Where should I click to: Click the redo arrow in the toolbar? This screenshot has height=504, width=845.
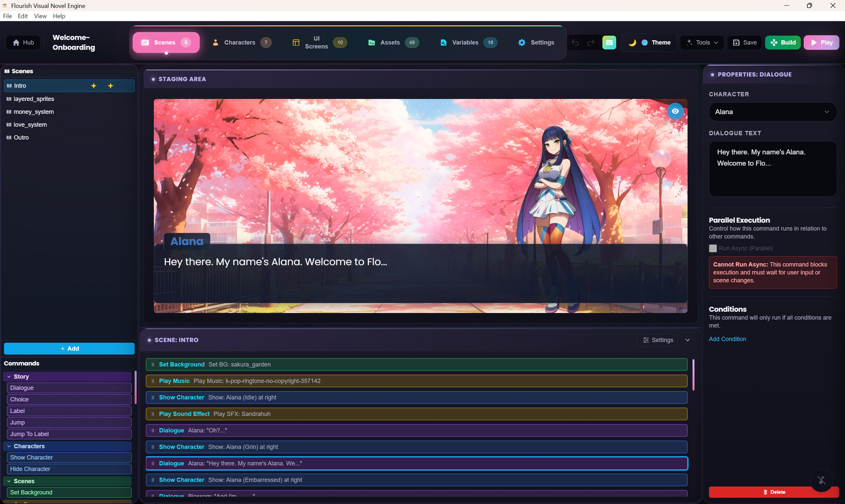pyautogui.click(x=591, y=42)
